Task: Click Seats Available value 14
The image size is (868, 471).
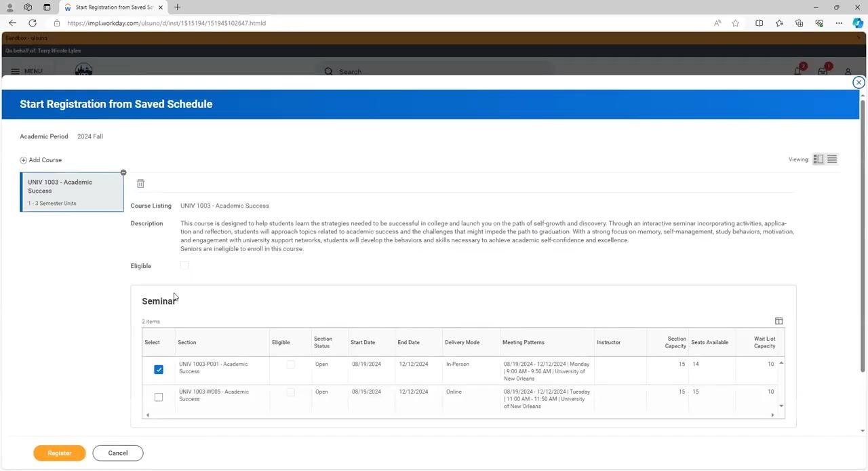Action: coord(696,364)
